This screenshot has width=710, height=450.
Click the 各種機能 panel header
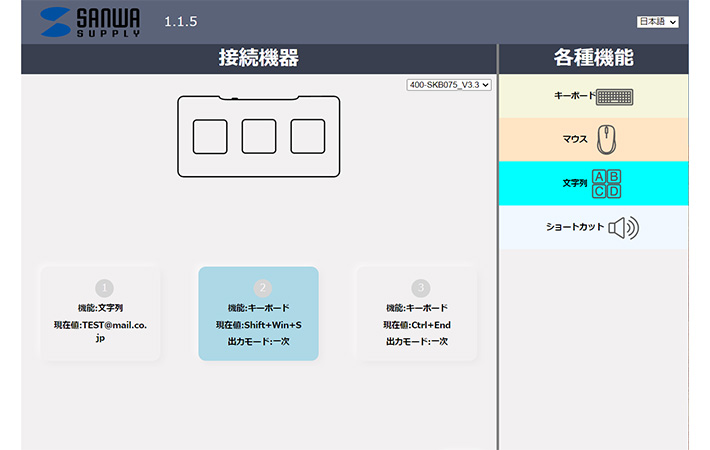pyautogui.click(x=593, y=58)
